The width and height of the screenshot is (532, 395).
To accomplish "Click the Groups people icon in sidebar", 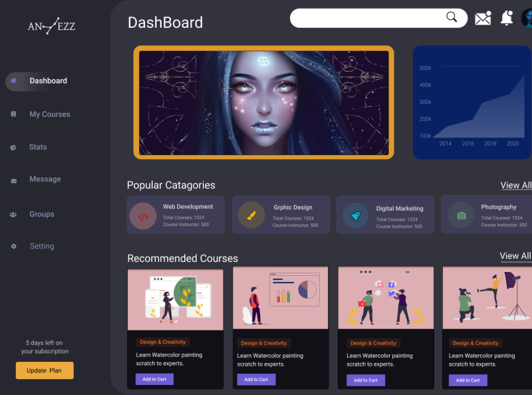I will click(x=13, y=215).
